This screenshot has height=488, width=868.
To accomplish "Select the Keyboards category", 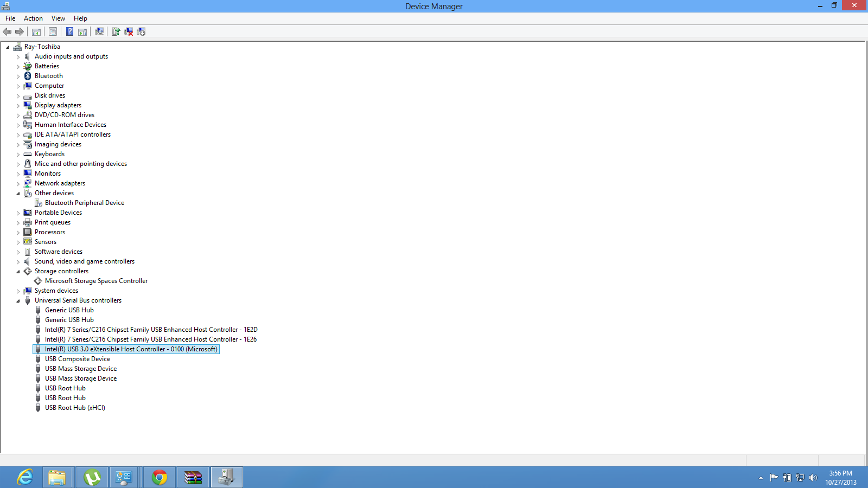I will [49, 154].
